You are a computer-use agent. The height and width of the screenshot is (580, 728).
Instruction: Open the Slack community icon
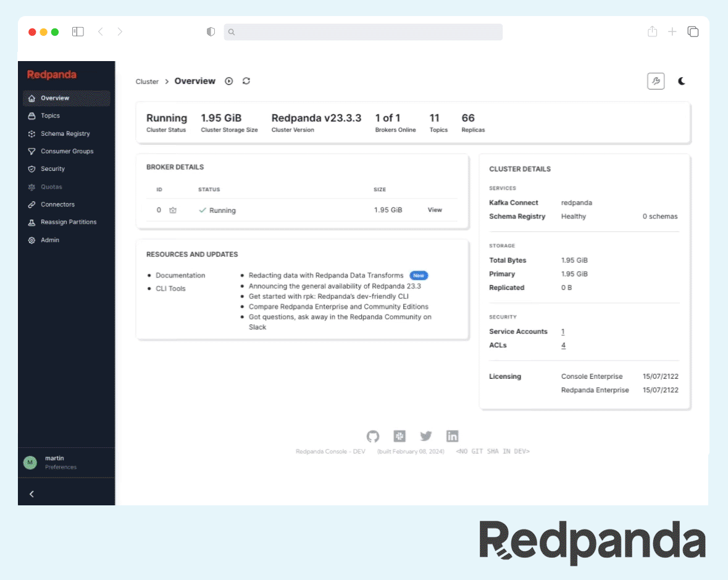point(400,436)
